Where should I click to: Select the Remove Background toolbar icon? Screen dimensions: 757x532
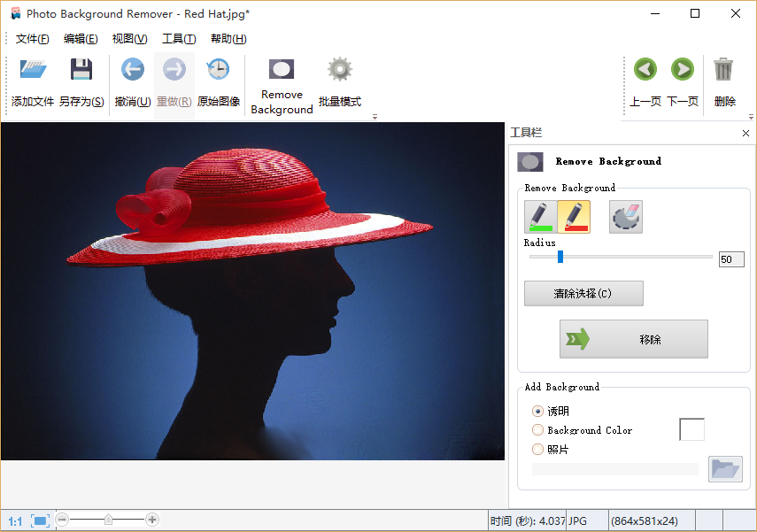[x=281, y=69]
